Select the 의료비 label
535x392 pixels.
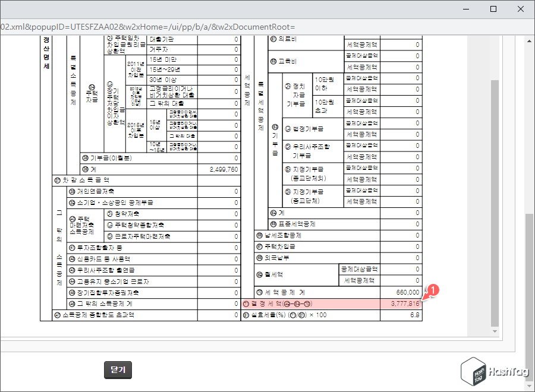[x=284, y=39]
